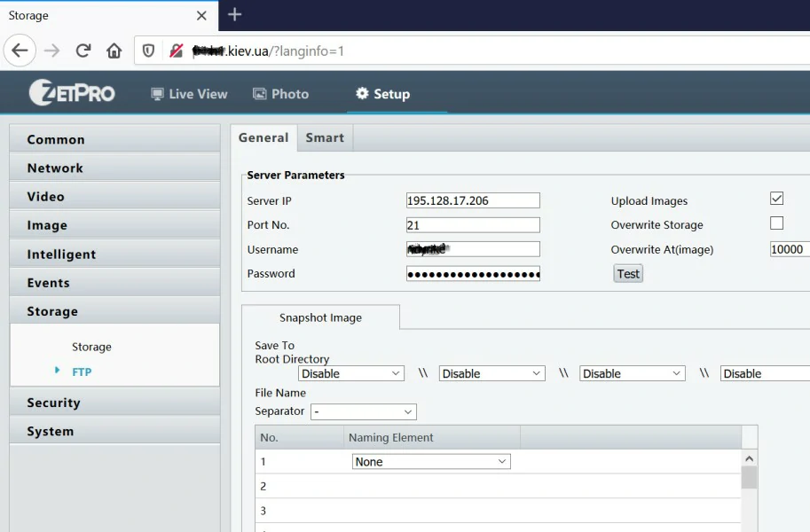
Task: Click the ZetPro logo
Action: [x=72, y=93]
